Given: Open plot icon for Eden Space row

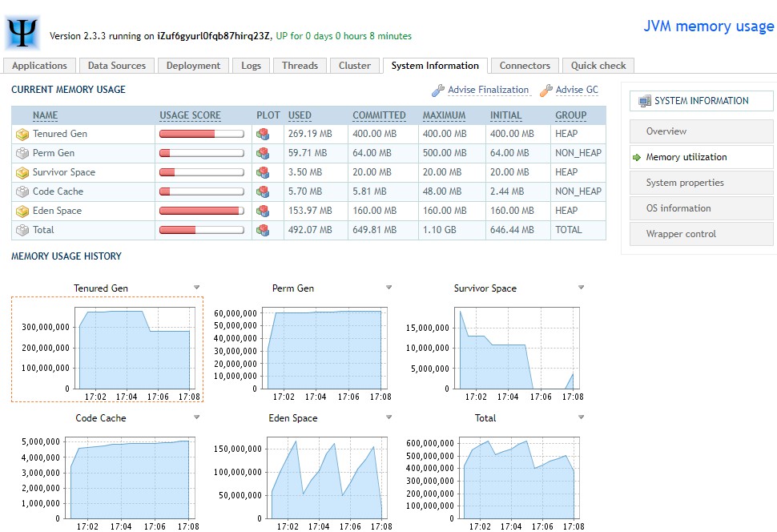Looking at the screenshot, I should coord(262,211).
